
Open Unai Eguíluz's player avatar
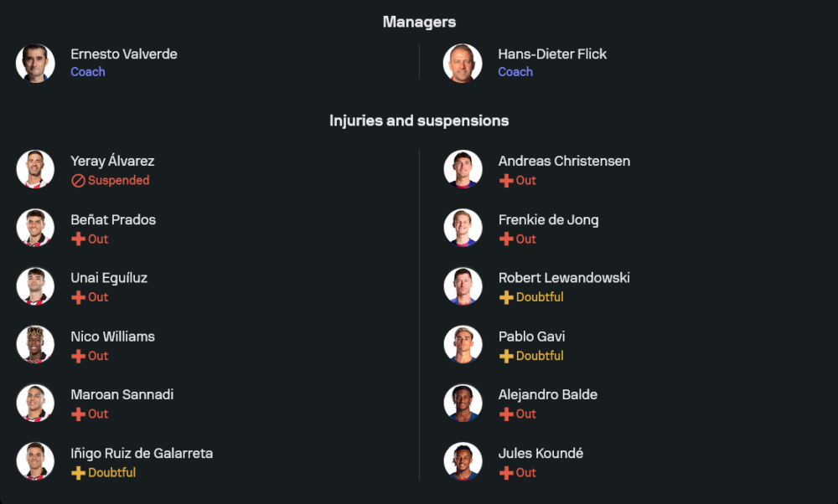pos(35,286)
